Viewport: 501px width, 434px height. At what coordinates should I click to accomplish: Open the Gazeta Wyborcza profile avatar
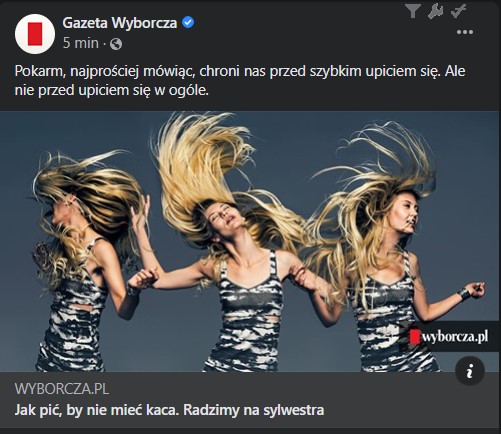pos(35,34)
